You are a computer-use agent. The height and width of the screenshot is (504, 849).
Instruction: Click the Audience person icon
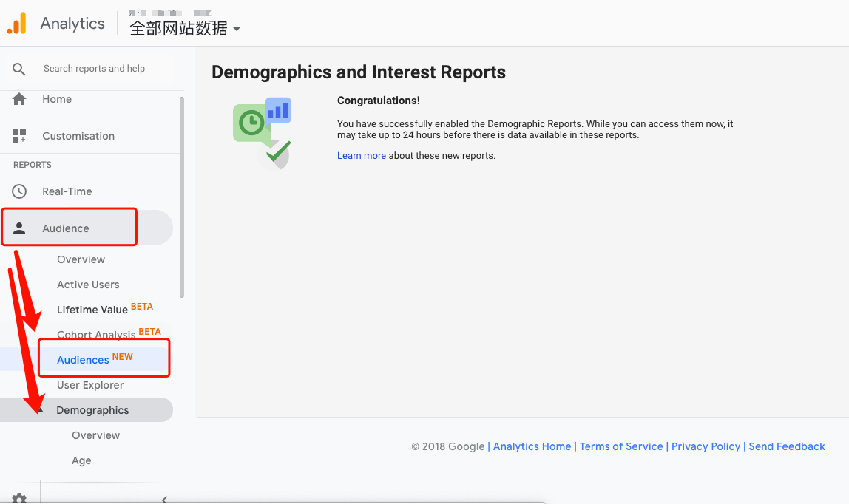point(19,228)
